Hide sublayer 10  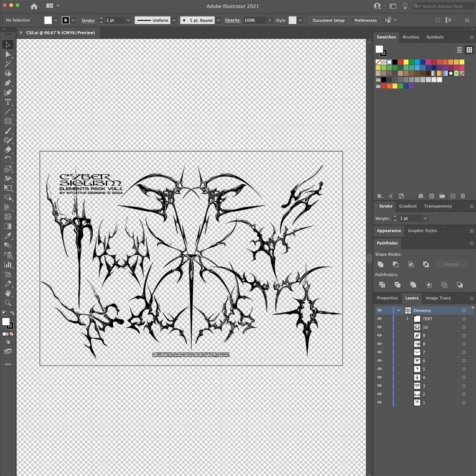379,327
